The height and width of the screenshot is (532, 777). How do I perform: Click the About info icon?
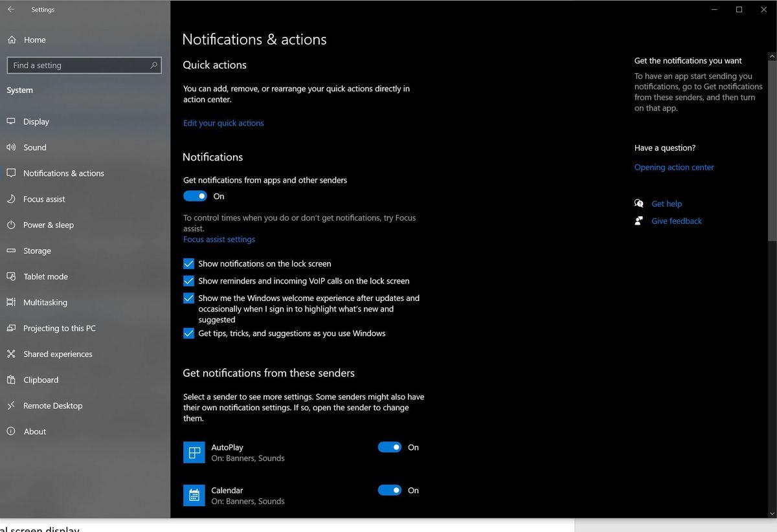(x=11, y=432)
